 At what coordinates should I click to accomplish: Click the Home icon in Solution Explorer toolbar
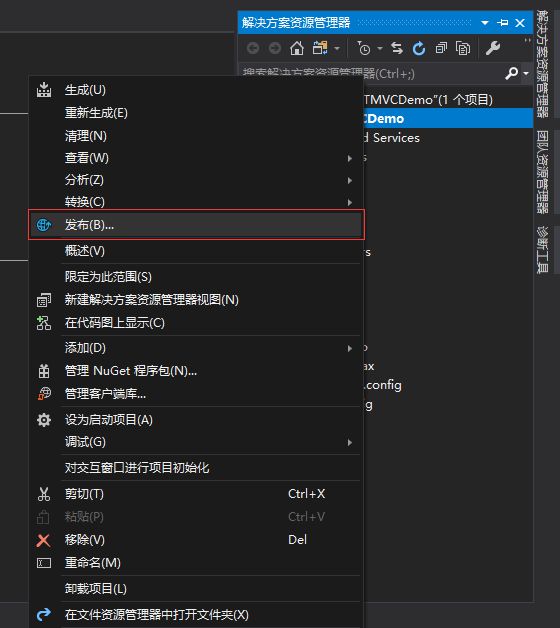[297, 48]
